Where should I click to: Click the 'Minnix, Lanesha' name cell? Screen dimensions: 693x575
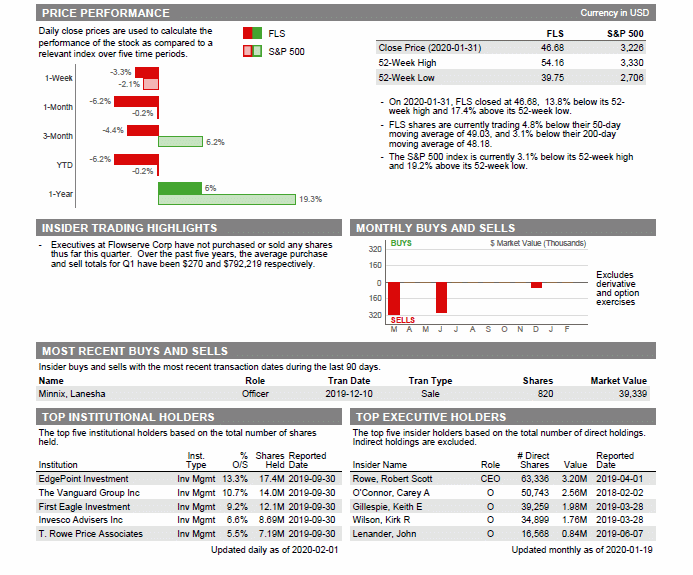[x=72, y=394]
